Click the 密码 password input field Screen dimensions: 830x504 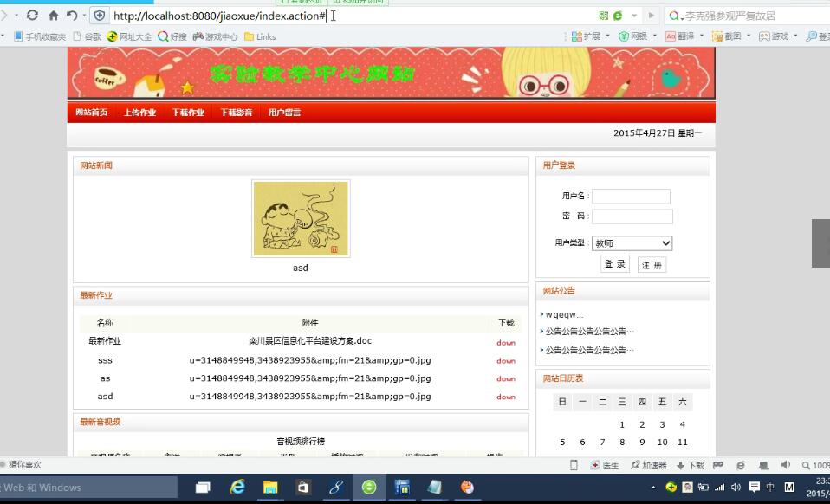pos(632,216)
